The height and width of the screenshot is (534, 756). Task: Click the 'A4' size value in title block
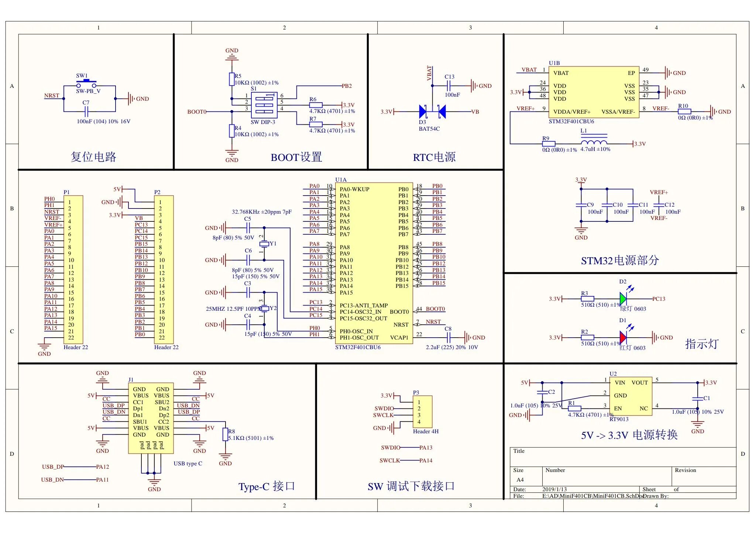click(520, 480)
